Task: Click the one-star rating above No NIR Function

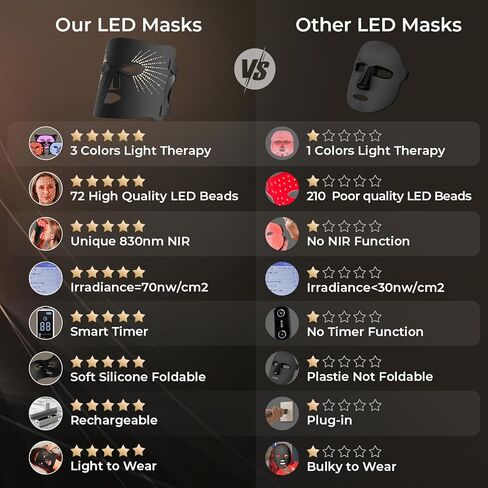Action: pyautogui.click(x=344, y=226)
